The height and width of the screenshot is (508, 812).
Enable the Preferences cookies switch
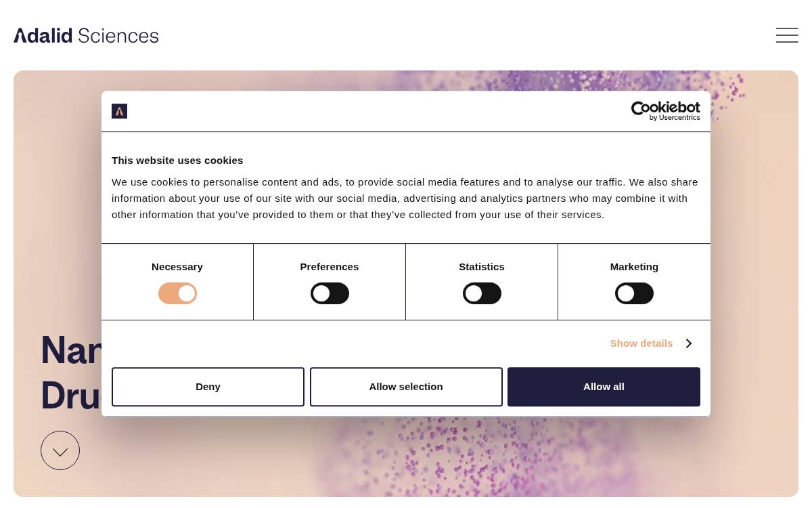tap(330, 293)
